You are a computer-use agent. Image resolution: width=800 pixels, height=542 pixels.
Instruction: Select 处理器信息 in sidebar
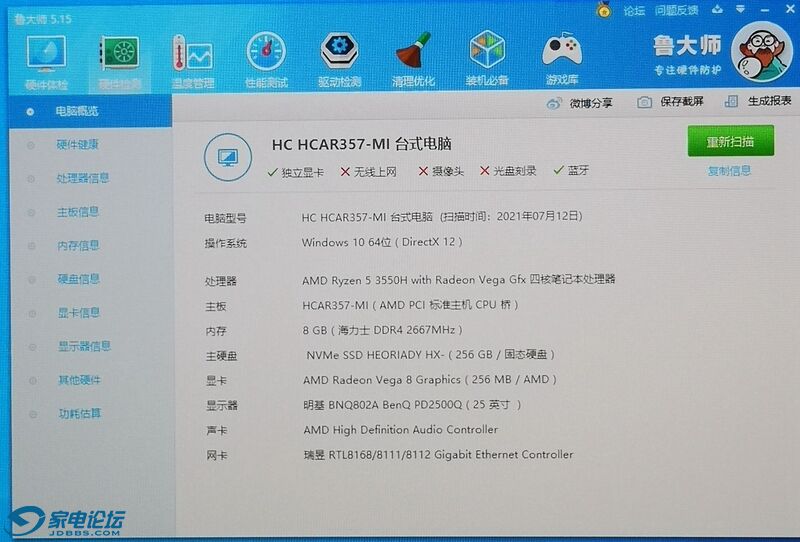83,178
